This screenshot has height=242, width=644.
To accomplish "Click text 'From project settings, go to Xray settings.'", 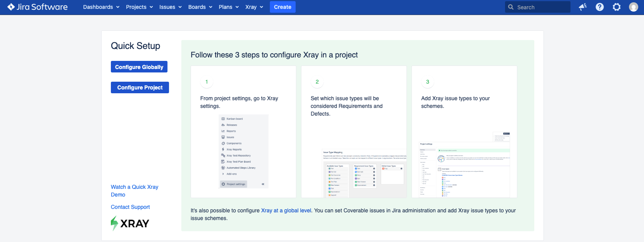I will [x=239, y=102].
